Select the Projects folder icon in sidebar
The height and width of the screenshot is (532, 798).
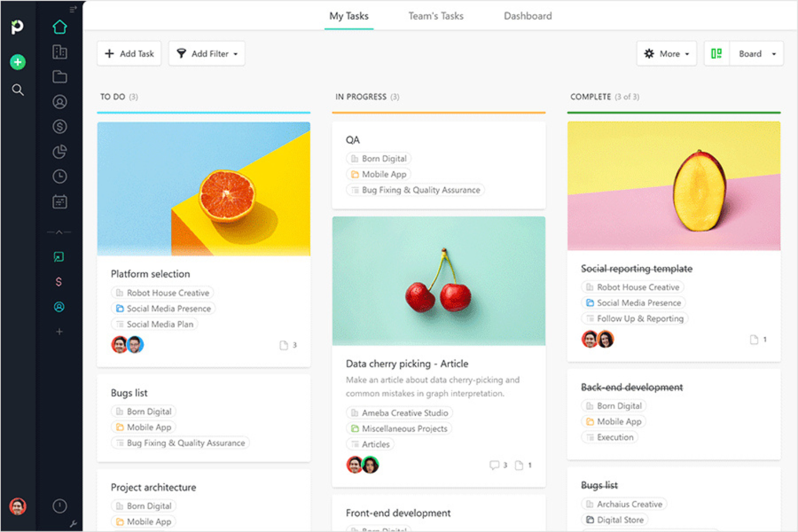pos(59,77)
